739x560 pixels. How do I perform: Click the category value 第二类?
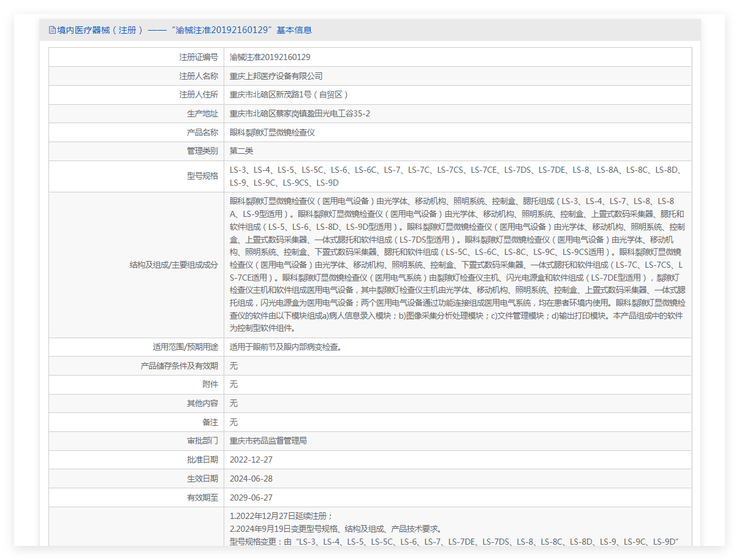pos(241,151)
